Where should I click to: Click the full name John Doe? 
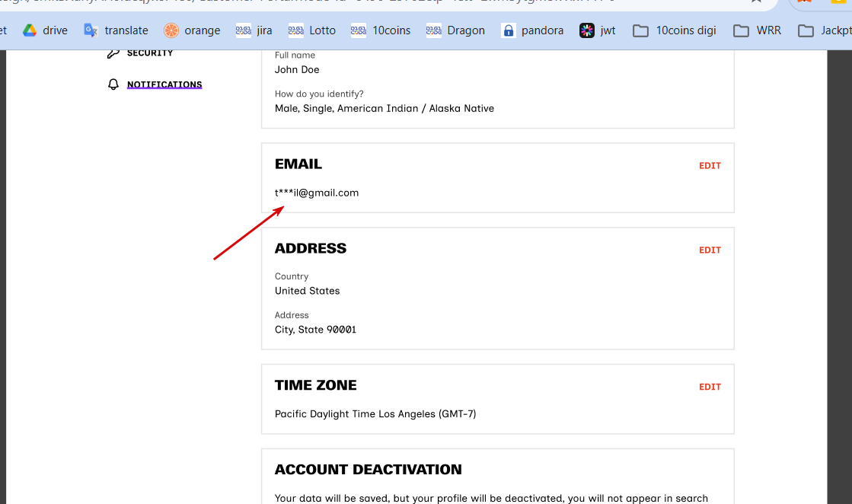pos(297,69)
